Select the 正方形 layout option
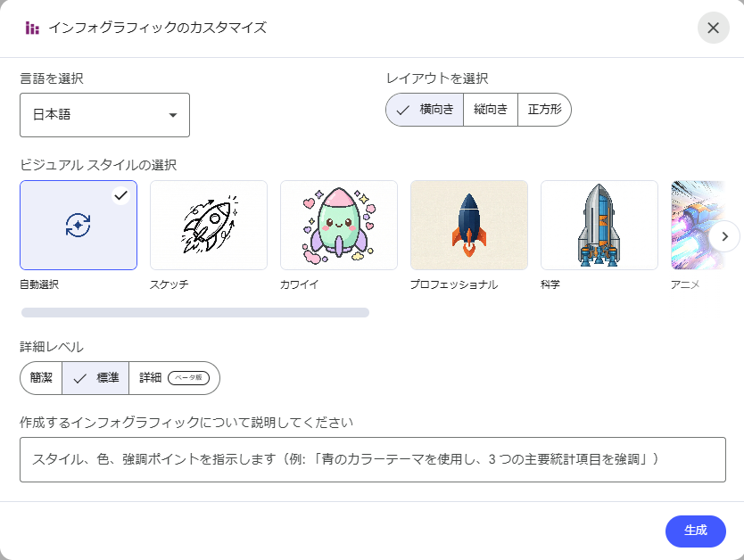 (544, 109)
